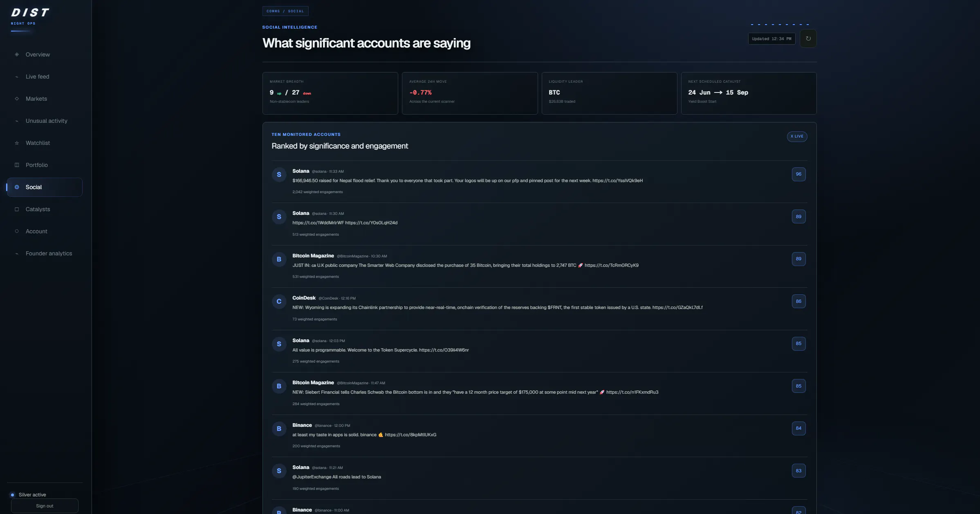This screenshot has height=514, width=980.
Task: Refresh the social feed with the reload icon
Action: click(x=808, y=38)
